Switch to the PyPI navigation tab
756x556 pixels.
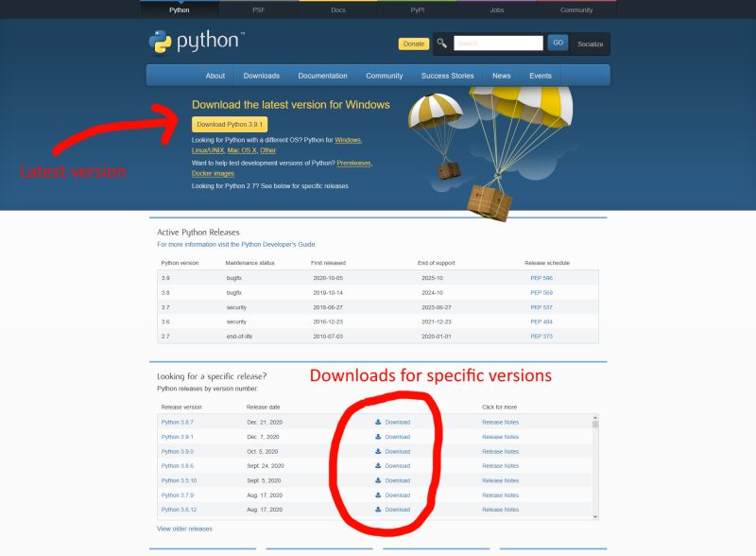(416, 9)
